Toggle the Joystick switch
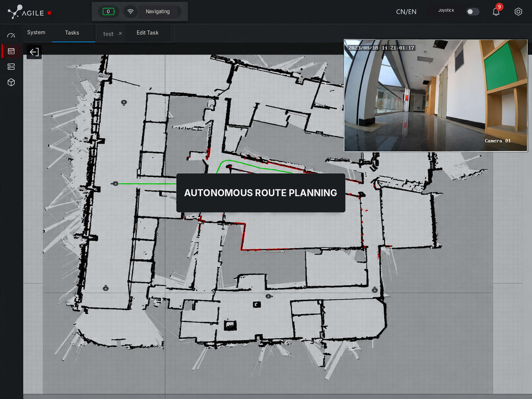 click(x=473, y=12)
